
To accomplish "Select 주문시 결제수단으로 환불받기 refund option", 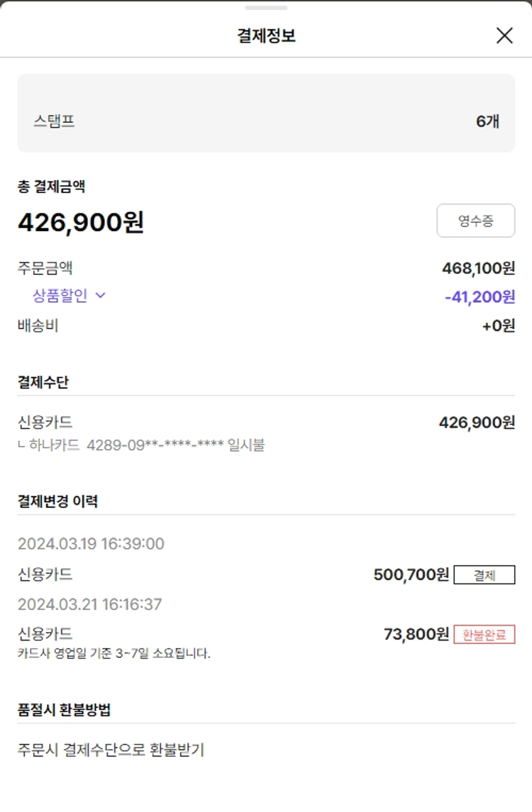I will click(x=111, y=750).
